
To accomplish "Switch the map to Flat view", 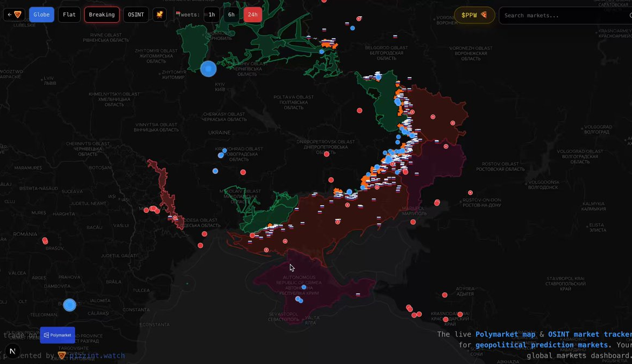I will tap(69, 15).
